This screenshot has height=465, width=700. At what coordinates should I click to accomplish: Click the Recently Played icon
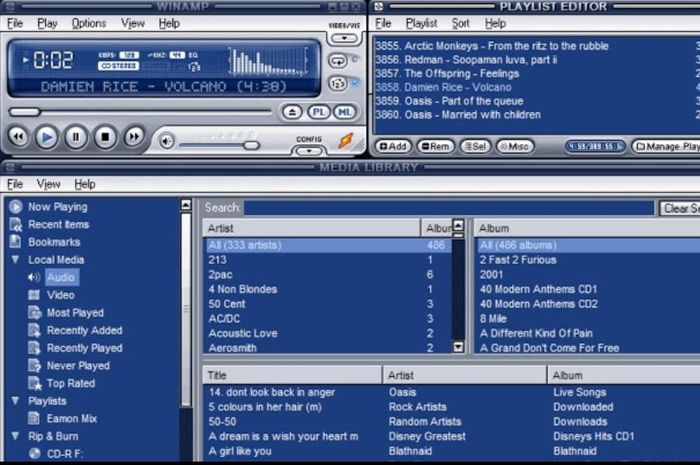pos(34,348)
